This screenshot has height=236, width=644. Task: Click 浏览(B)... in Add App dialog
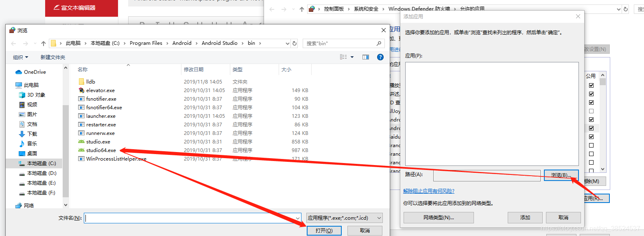click(561, 175)
